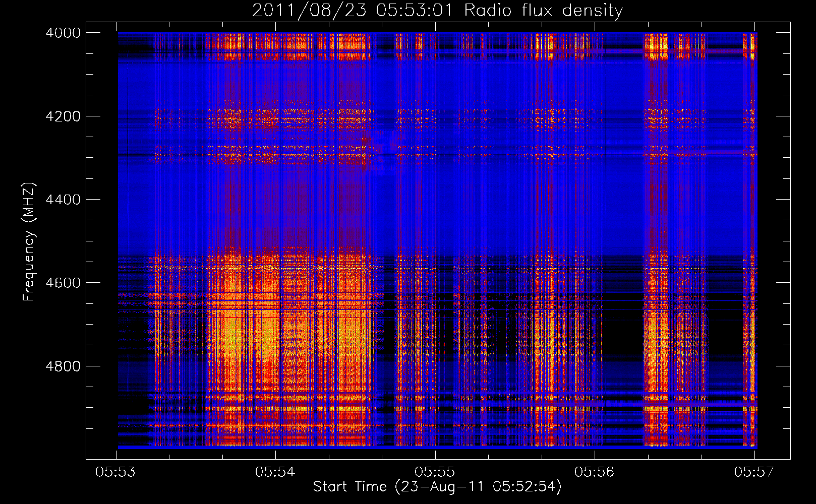
Task: Click the 05:53 time axis label
Action: [115, 472]
